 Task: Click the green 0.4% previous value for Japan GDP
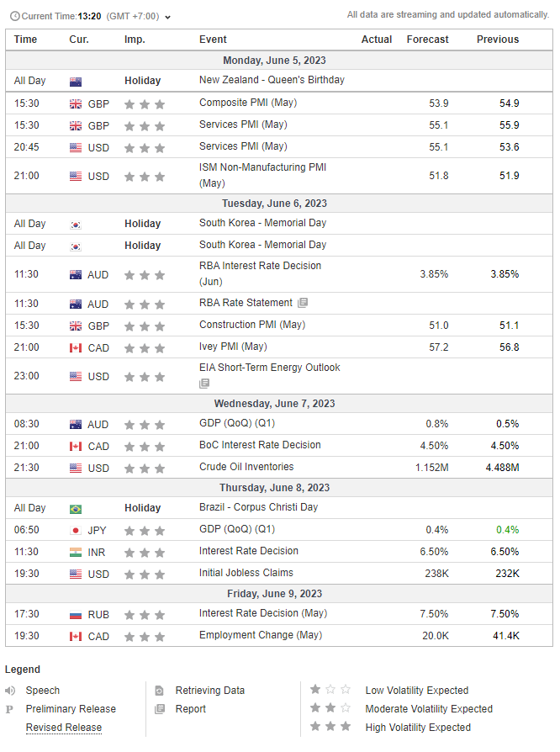(506, 530)
